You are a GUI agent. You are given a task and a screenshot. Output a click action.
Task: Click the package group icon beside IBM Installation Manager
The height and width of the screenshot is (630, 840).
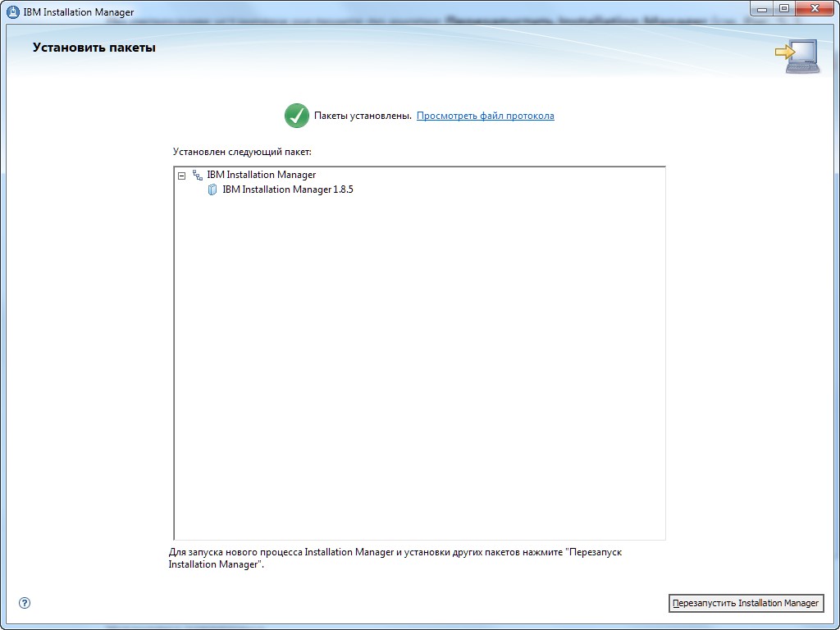(x=198, y=175)
